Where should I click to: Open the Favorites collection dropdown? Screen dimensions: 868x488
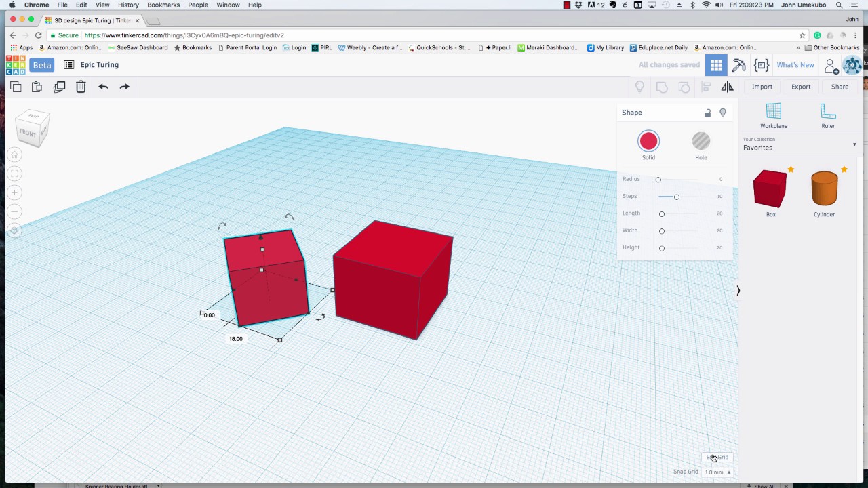click(x=800, y=144)
